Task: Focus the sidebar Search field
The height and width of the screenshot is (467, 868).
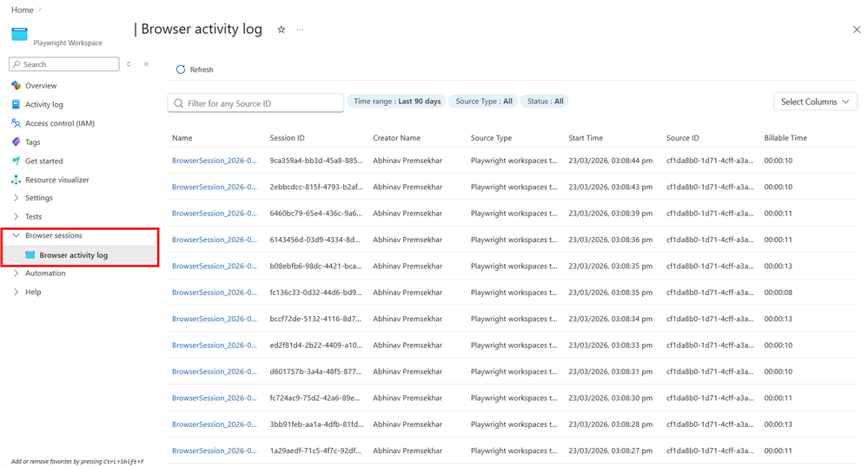Action: coord(64,64)
